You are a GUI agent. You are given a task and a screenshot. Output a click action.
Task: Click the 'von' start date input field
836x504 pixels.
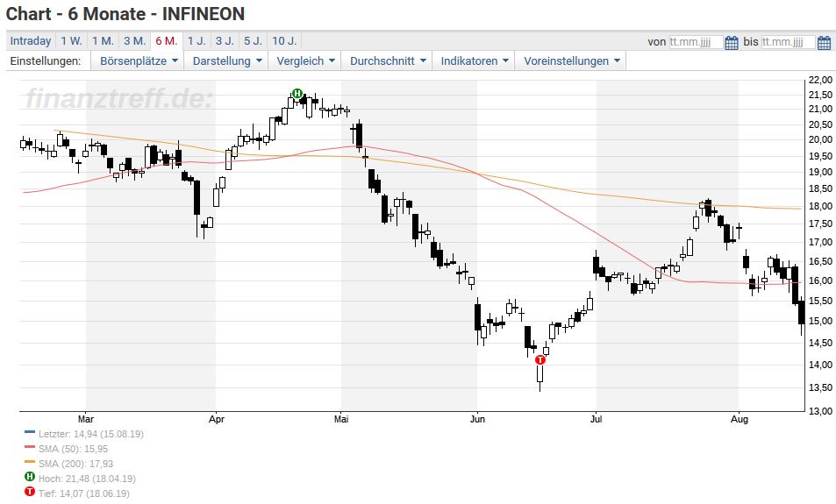pos(696,42)
